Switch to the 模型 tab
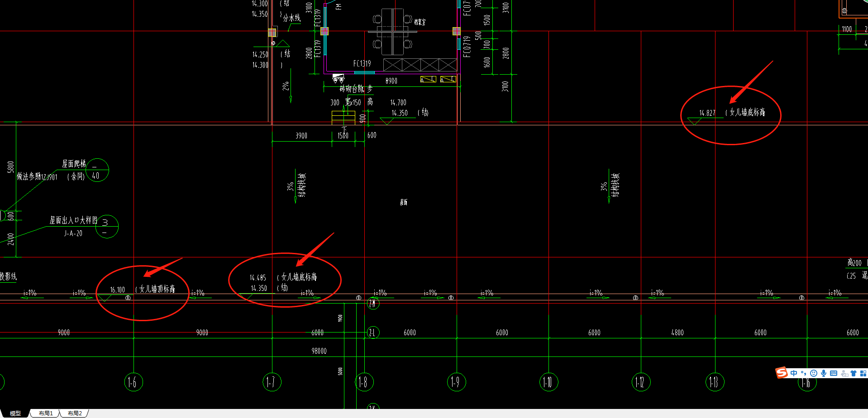This screenshot has width=868, height=418. (15, 413)
